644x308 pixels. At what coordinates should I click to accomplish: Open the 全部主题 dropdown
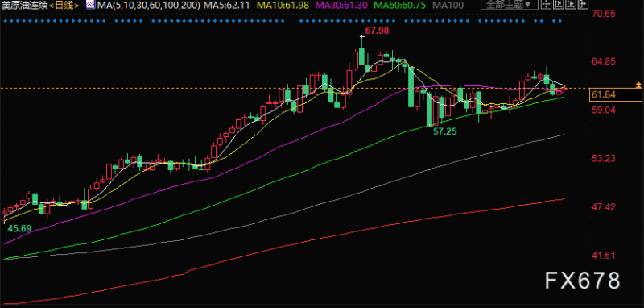(x=510, y=5)
